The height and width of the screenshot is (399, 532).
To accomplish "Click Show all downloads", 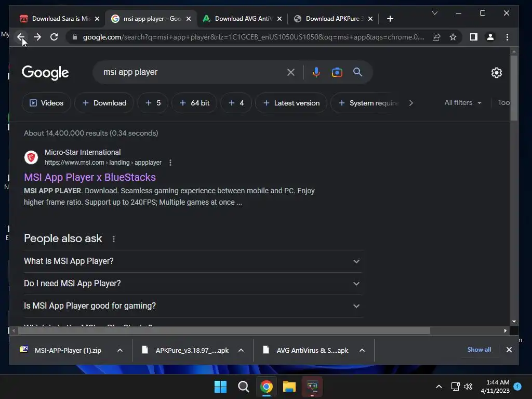I will coord(479,350).
